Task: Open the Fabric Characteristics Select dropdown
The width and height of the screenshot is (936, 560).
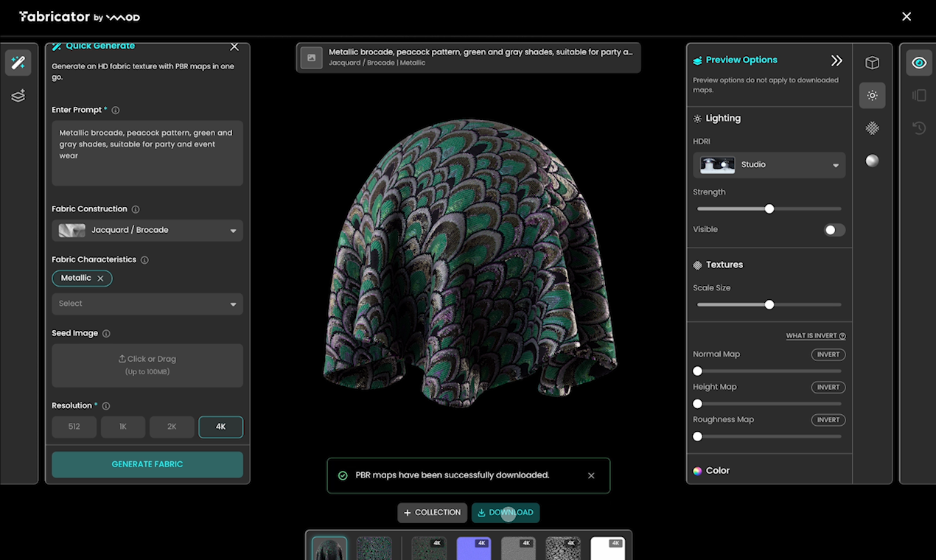Action: [x=147, y=304]
